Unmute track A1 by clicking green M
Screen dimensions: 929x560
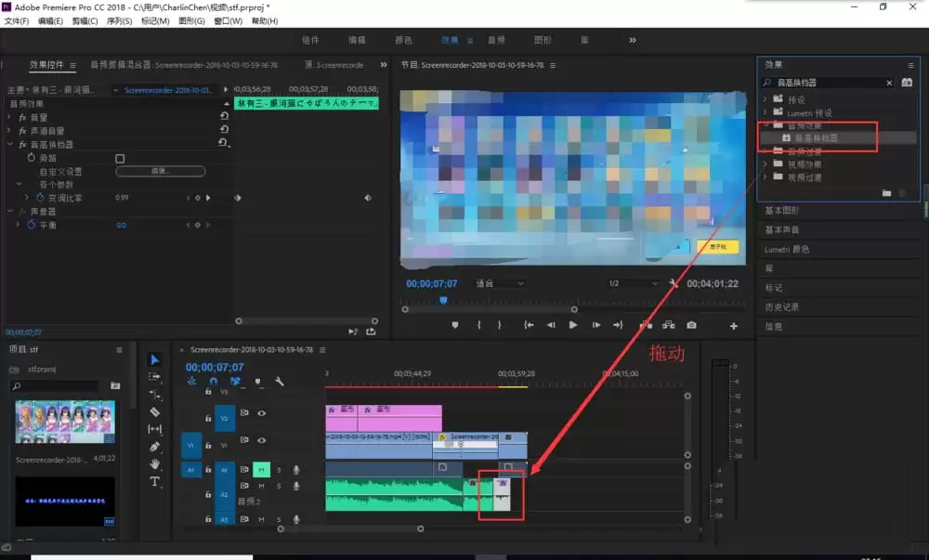(x=261, y=470)
